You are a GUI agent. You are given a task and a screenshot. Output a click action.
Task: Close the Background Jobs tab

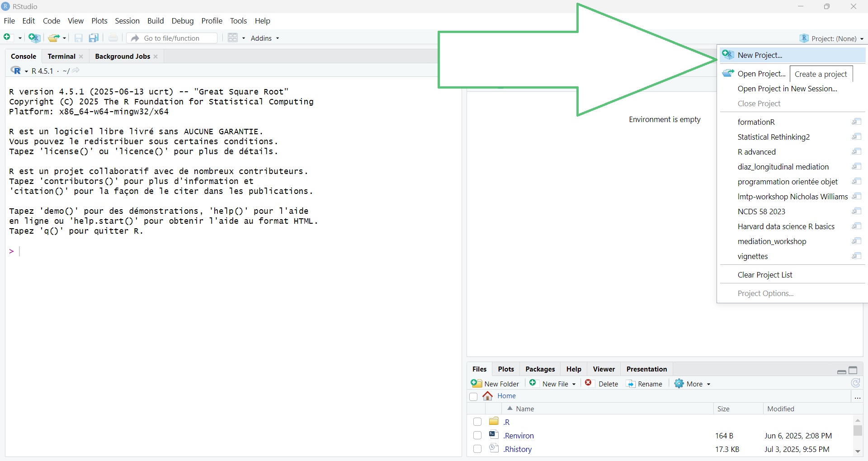tap(156, 56)
